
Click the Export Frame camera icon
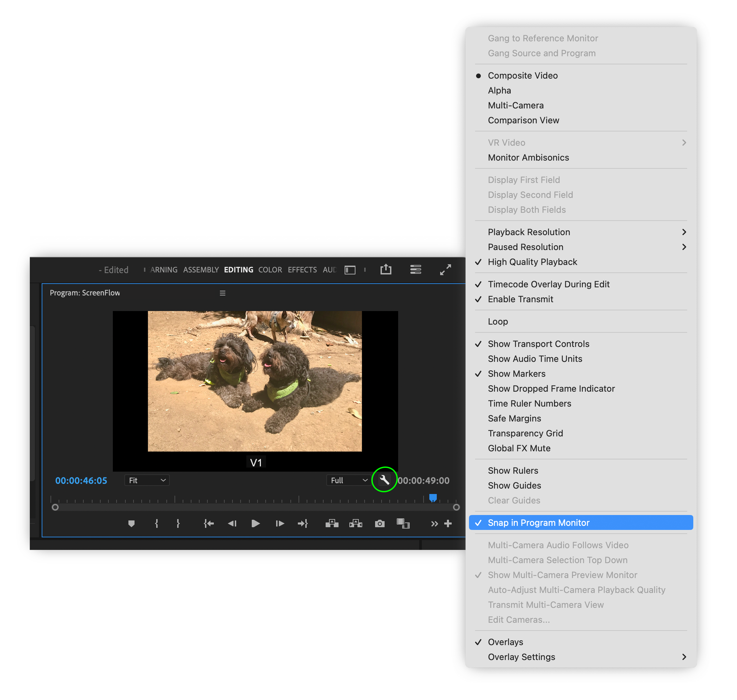click(x=380, y=524)
